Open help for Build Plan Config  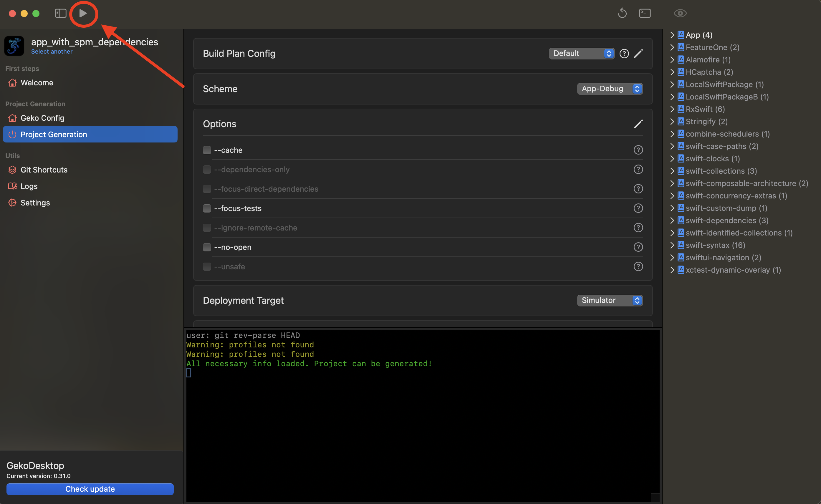(x=624, y=54)
